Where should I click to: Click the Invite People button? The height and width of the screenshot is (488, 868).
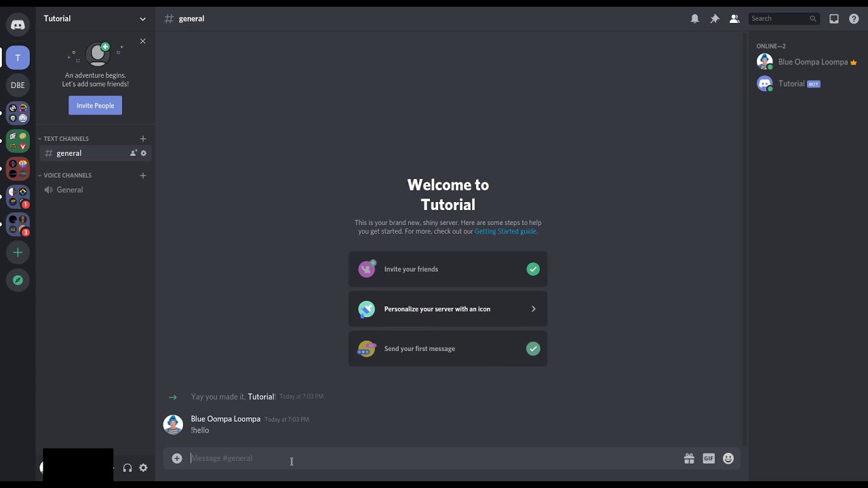[95, 105]
